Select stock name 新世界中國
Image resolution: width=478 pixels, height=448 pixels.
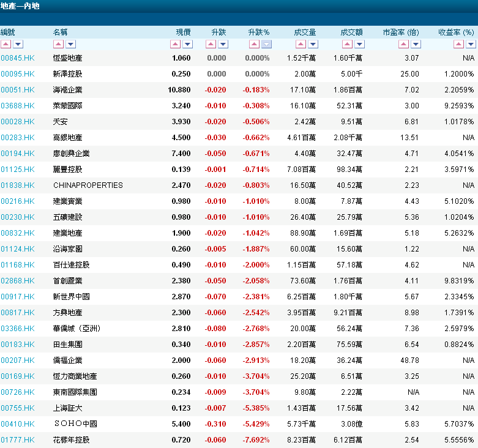pos(72,297)
